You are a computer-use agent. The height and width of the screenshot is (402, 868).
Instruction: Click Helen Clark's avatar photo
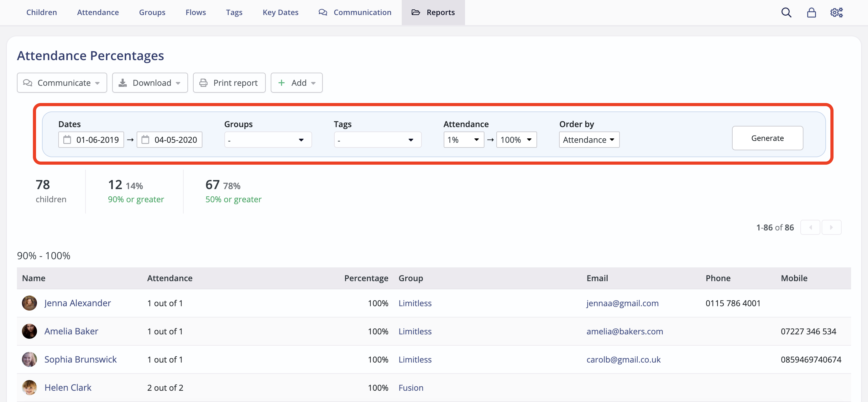pos(29,388)
